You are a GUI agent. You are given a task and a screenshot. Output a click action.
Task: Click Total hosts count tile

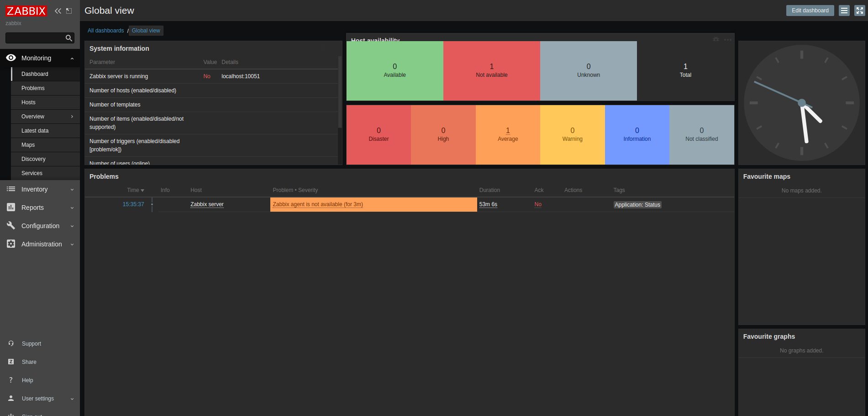685,71
